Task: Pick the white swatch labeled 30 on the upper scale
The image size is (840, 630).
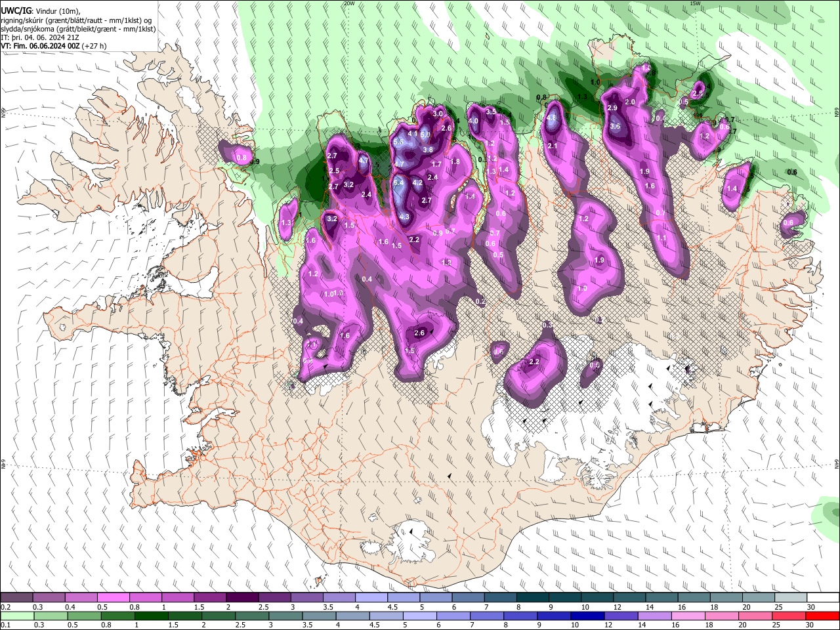Action: [x=823, y=597]
